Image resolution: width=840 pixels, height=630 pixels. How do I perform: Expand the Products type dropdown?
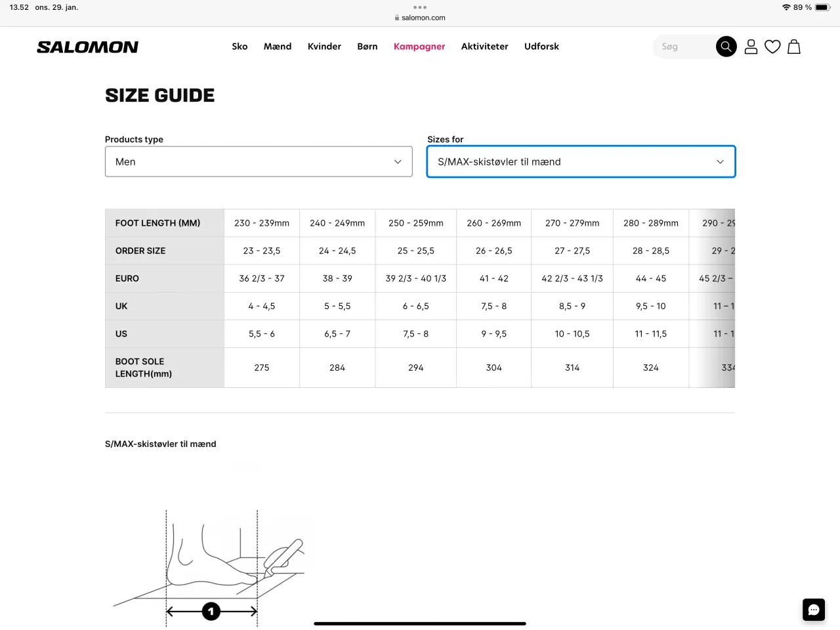click(259, 161)
